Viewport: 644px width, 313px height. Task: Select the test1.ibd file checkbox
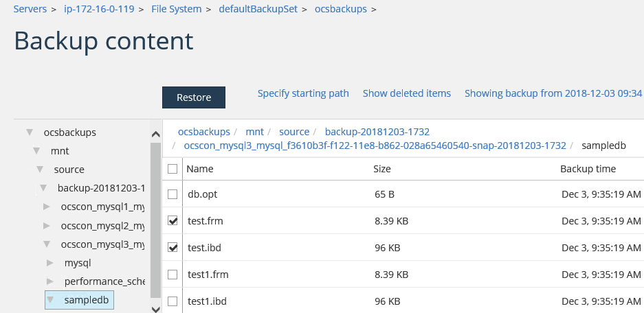pos(173,301)
